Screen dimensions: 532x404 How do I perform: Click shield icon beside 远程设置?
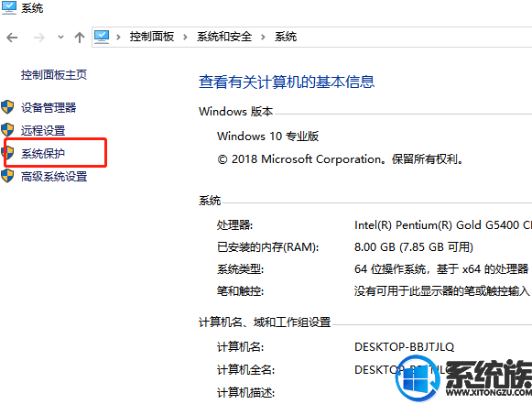[x=7, y=130]
